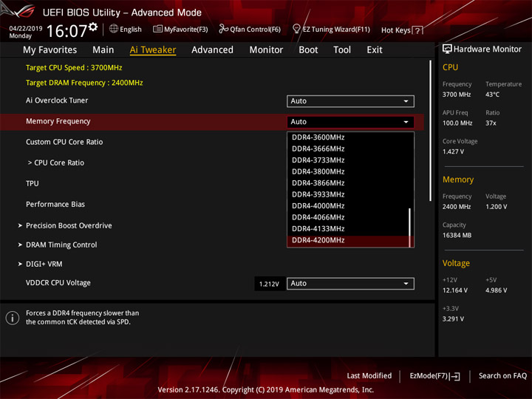Click Target CPU Speed : 3700MHz text
The image size is (532, 399).
[x=74, y=67]
